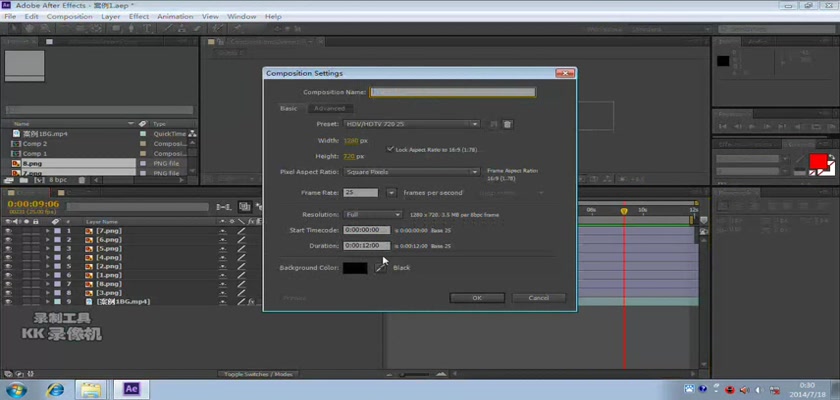Delete selected project item with trash icon

pos(81,180)
